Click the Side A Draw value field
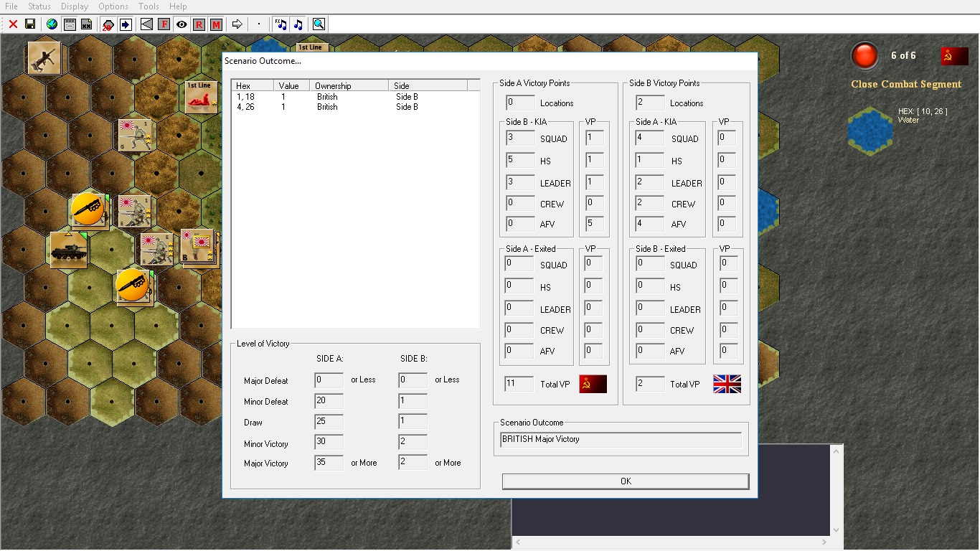The width and height of the screenshot is (980, 551). tap(329, 422)
